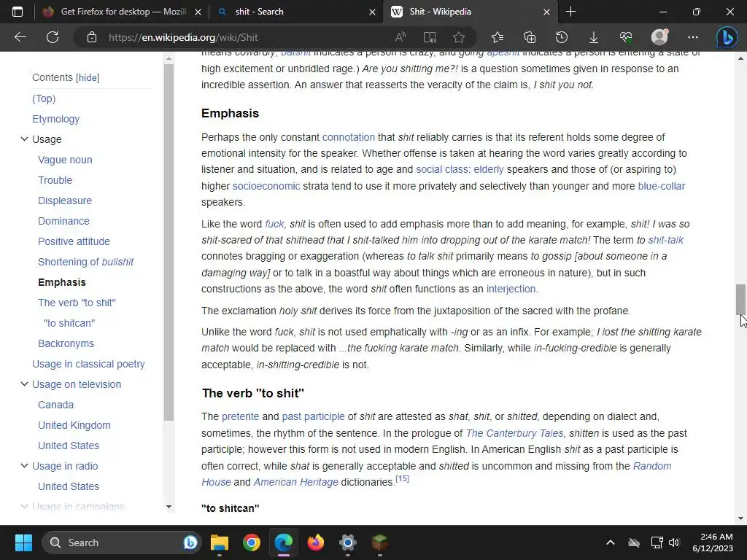Jump to United Kingdom in contents
This screenshot has width=747, height=560.
point(74,425)
